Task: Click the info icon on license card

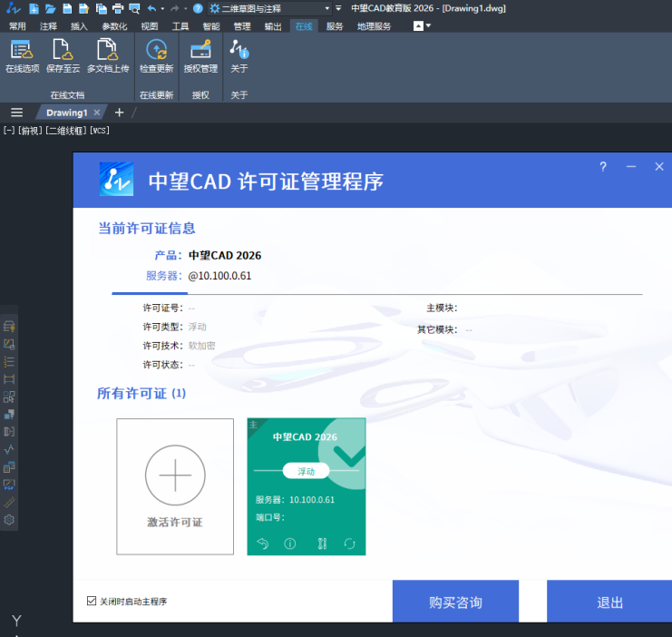Action: point(290,544)
